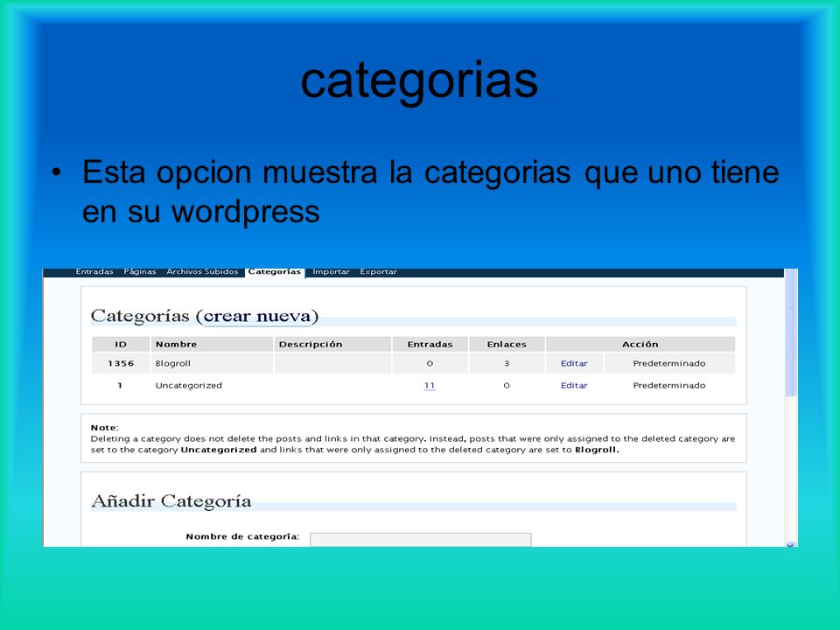Open the Exportar tab

click(x=378, y=271)
